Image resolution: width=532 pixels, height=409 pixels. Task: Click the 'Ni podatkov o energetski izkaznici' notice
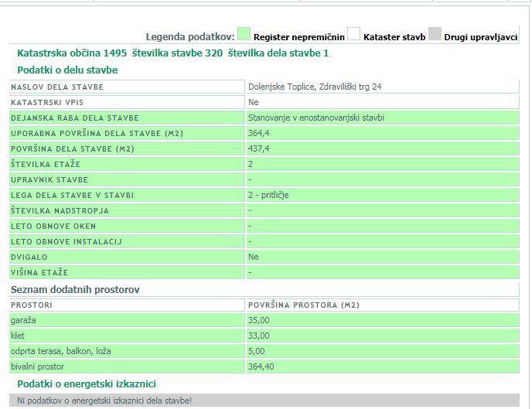(264, 400)
